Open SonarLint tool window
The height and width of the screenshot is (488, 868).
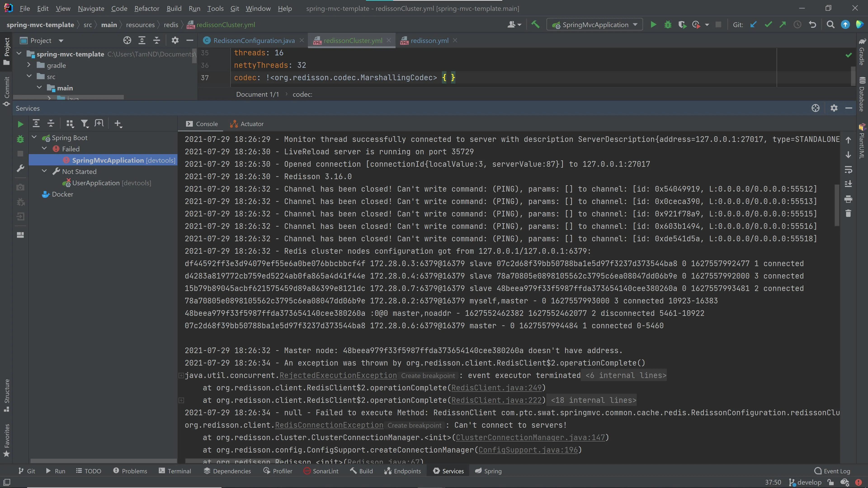(x=321, y=471)
